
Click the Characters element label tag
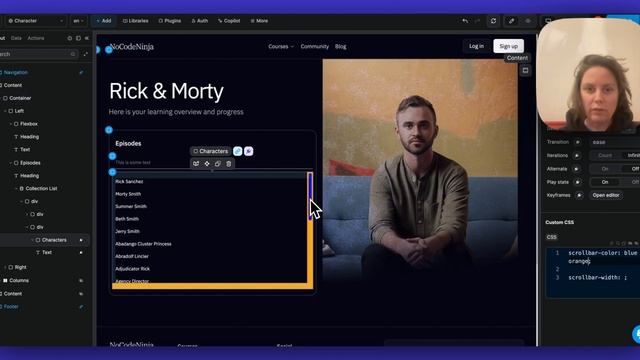[x=211, y=151]
